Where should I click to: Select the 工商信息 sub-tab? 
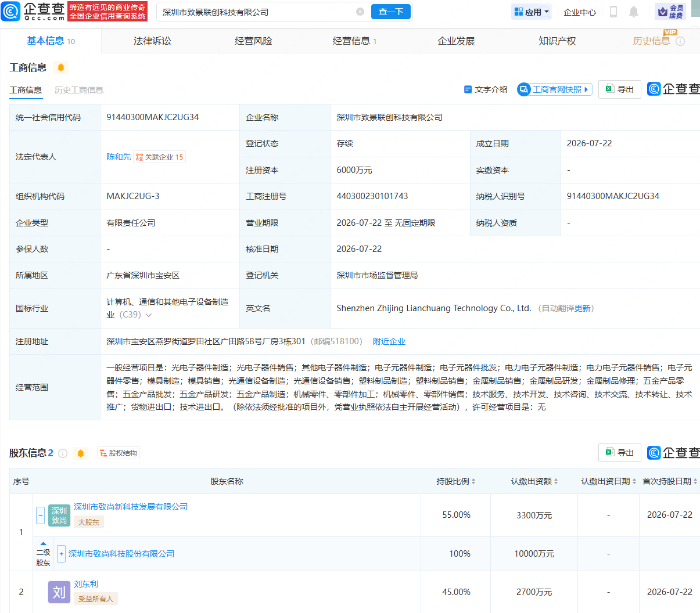click(x=26, y=90)
